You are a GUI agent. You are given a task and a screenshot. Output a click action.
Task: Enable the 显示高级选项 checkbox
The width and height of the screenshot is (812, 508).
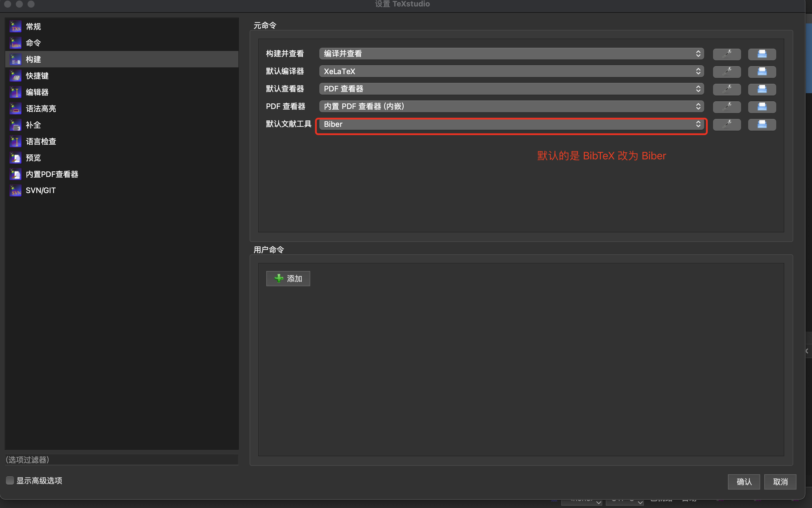(10, 480)
